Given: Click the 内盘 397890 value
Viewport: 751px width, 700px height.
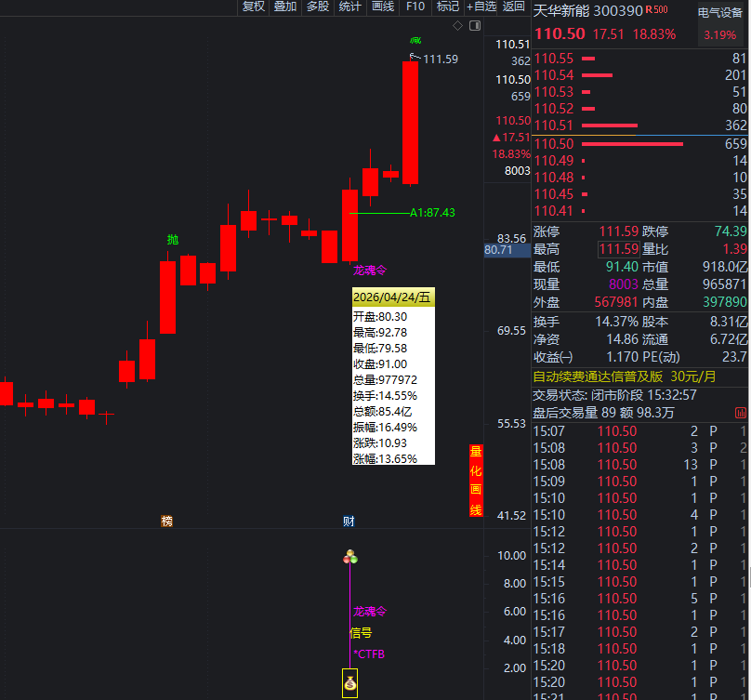Looking at the screenshot, I should 725,302.
